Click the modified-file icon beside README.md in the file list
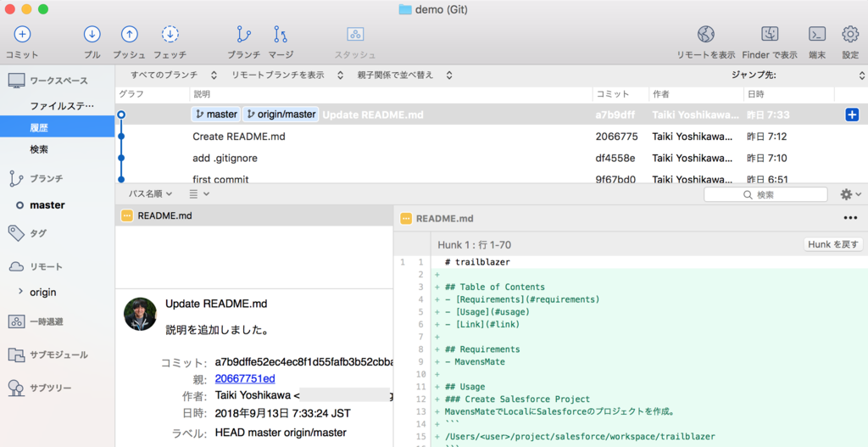868x447 pixels. (x=127, y=215)
